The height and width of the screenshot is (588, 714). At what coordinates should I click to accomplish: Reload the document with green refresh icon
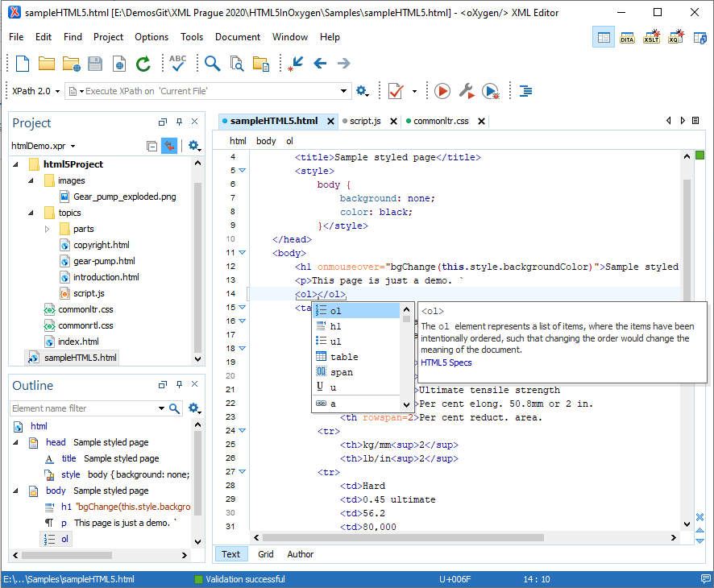pos(143,64)
